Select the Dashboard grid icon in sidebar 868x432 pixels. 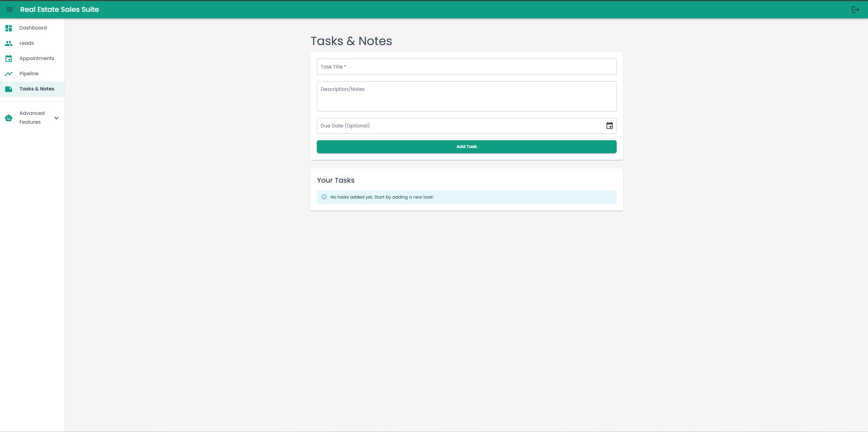(x=8, y=28)
